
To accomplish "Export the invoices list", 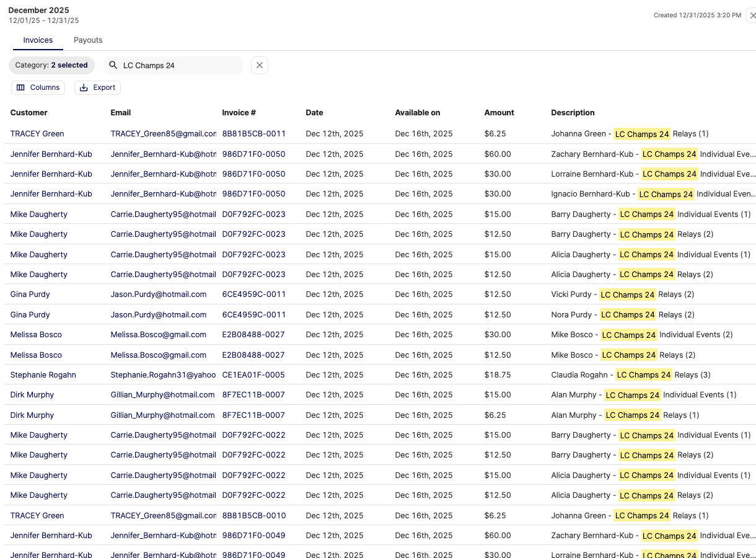I will click(x=97, y=87).
